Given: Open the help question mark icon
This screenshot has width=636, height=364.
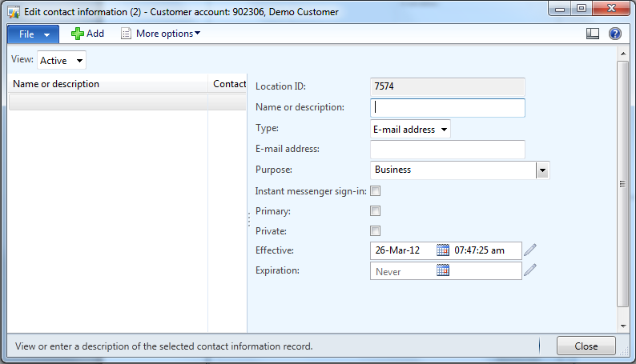Looking at the screenshot, I should pos(615,34).
